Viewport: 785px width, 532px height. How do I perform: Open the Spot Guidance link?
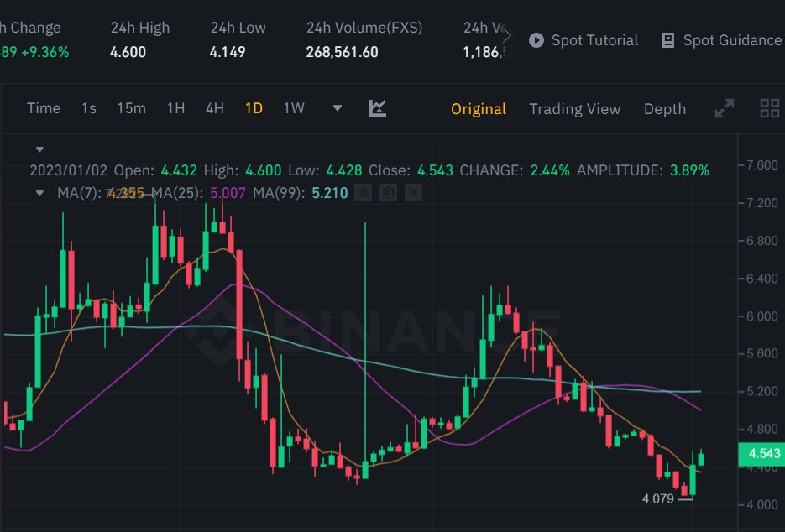732,40
